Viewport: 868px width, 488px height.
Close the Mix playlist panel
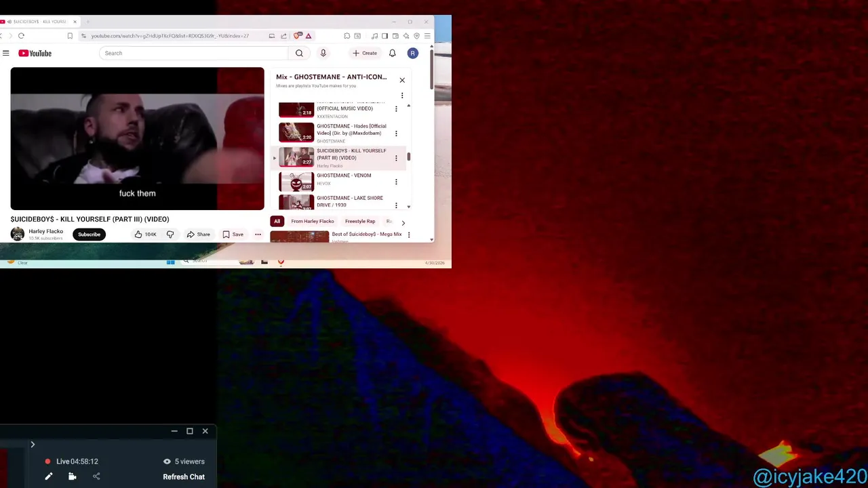402,80
